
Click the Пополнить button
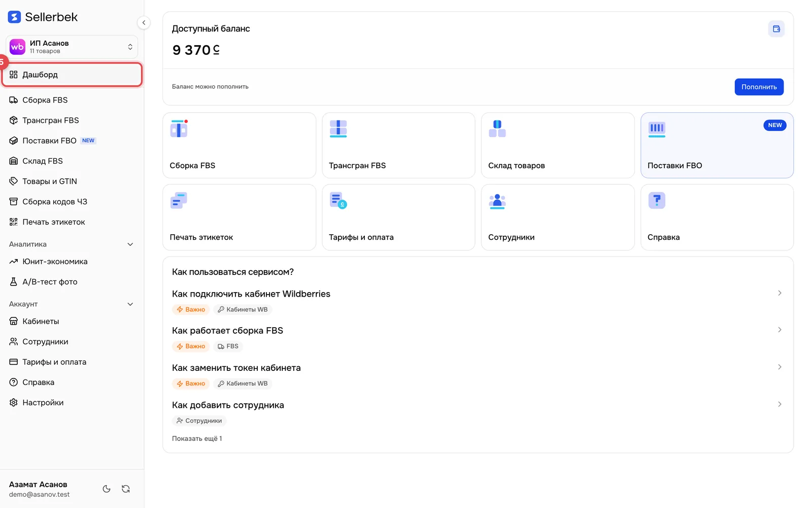point(759,87)
